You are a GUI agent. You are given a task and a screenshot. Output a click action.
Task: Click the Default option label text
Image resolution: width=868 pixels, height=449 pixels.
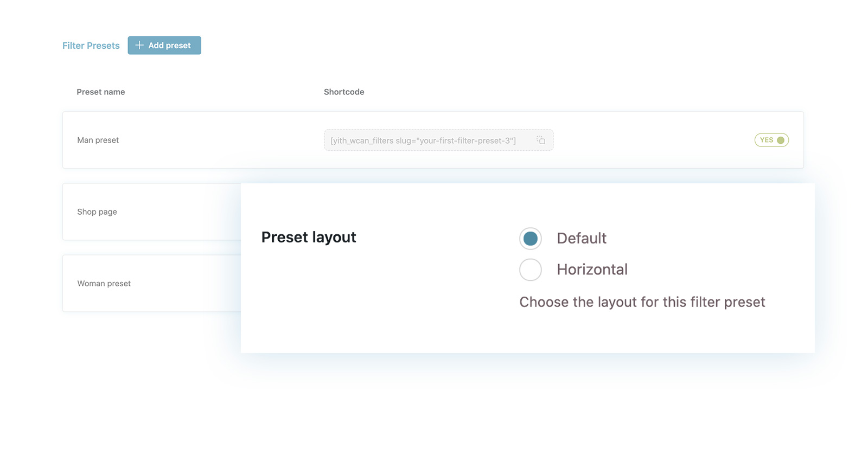point(582,238)
